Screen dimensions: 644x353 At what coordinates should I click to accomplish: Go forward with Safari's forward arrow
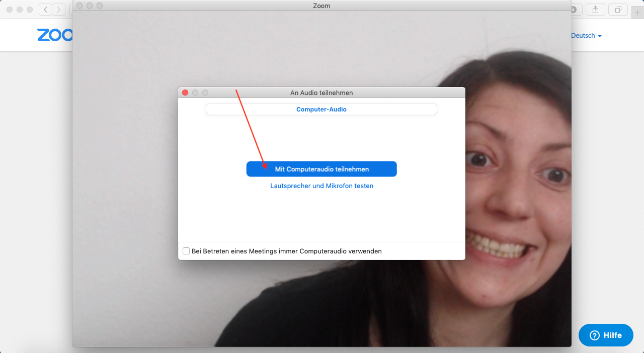[x=59, y=10]
